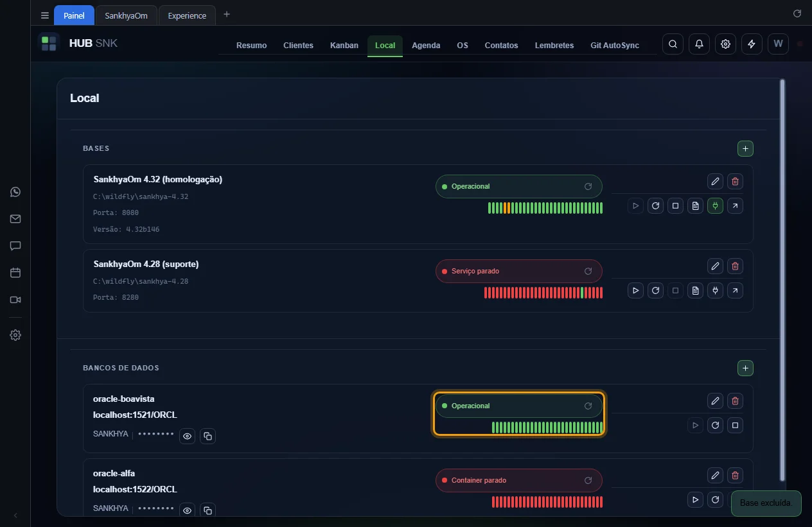
Task: Start the SankhyaOm 4.28 (suporte) service
Action: click(x=635, y=291)
